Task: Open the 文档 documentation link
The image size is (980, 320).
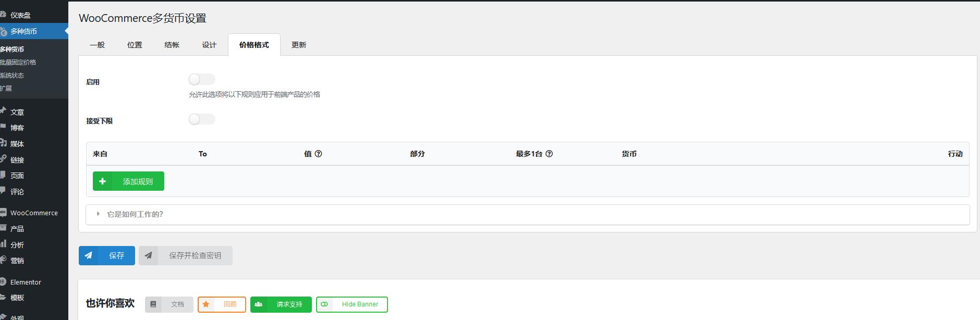Action: pyautogui.click(x=169, y=304)
